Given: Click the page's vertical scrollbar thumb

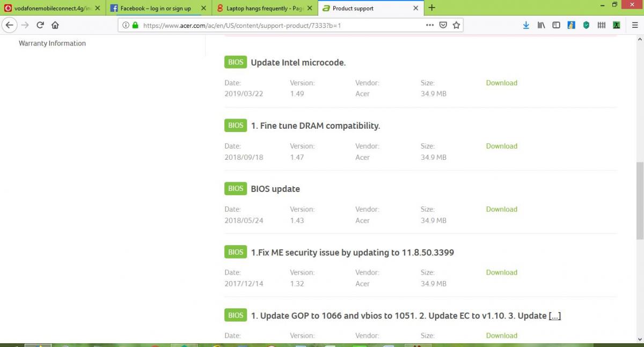Looking at the screenshot, I should click(640, 200).
